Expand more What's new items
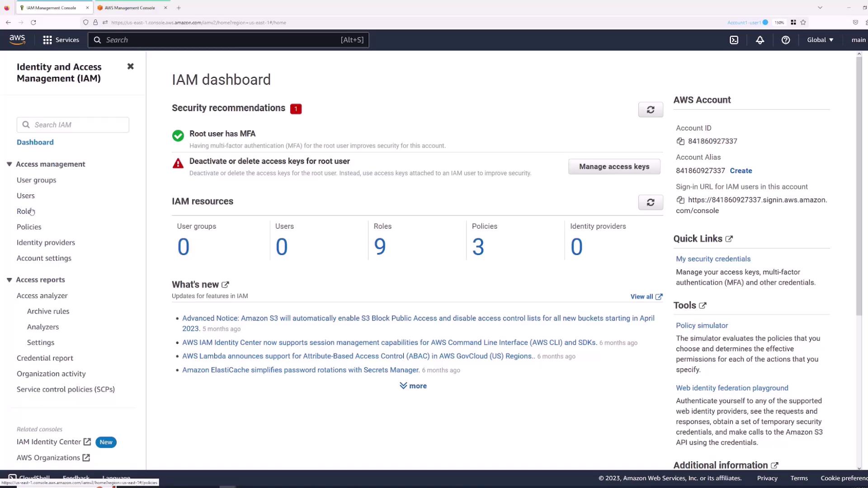Viewport: 868px width, 488px height. point(413,386)
